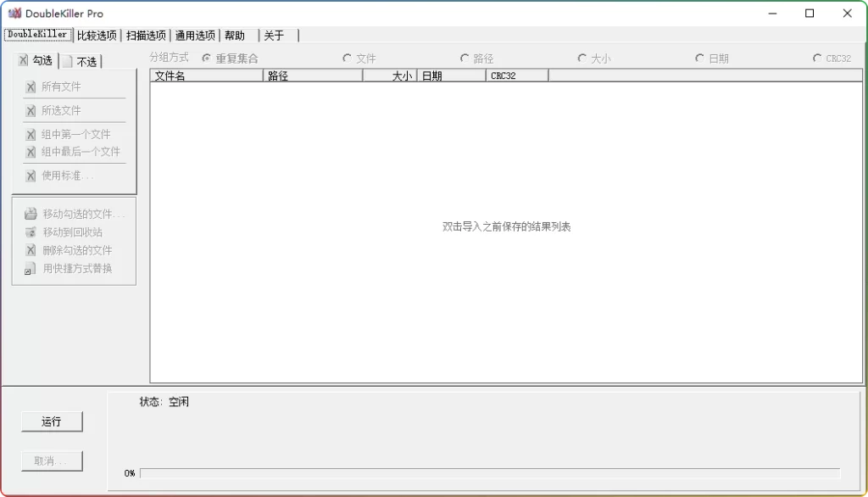
Task: Open the 帮助 menu tab
Action: [x=237, y=36]
